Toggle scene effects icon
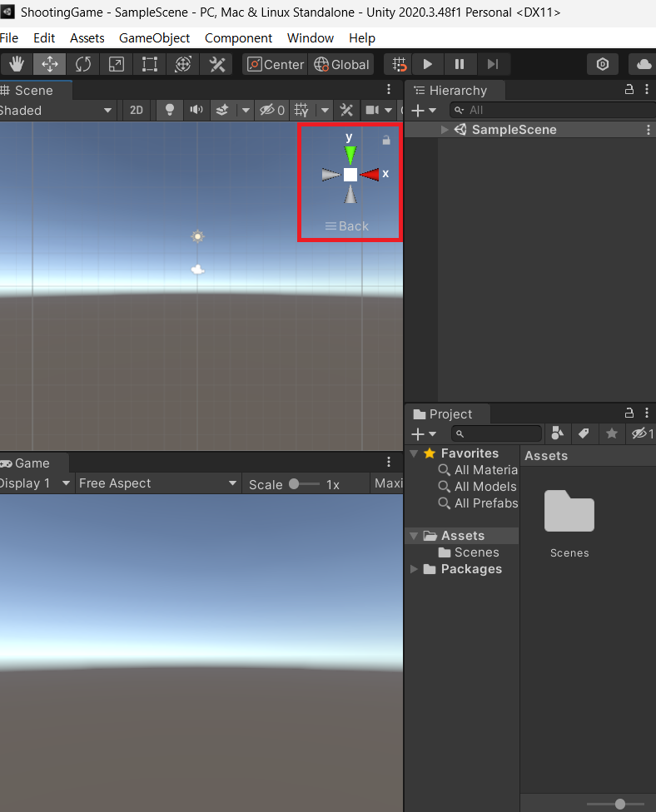 (x=222, y=111)
